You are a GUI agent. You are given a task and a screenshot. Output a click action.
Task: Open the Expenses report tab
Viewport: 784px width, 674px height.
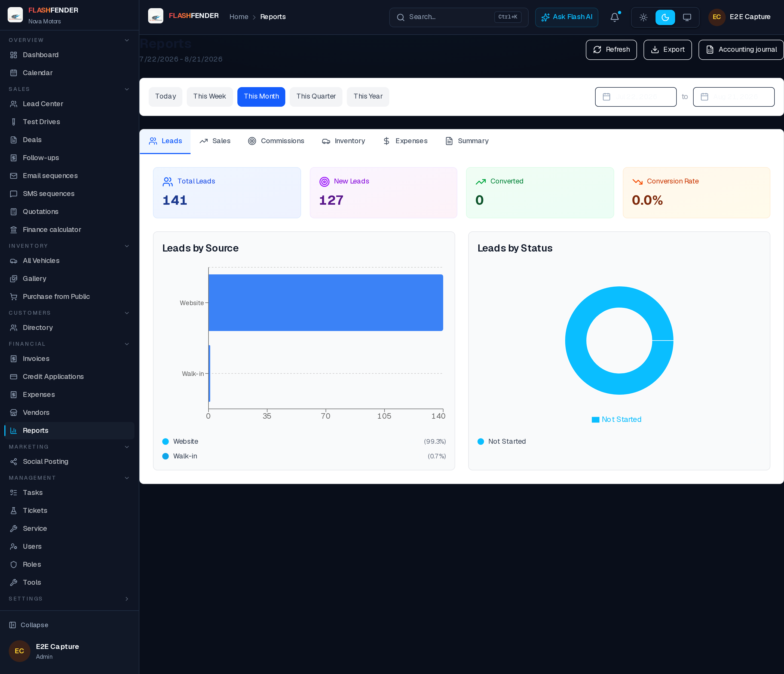(x=405, y=141)
